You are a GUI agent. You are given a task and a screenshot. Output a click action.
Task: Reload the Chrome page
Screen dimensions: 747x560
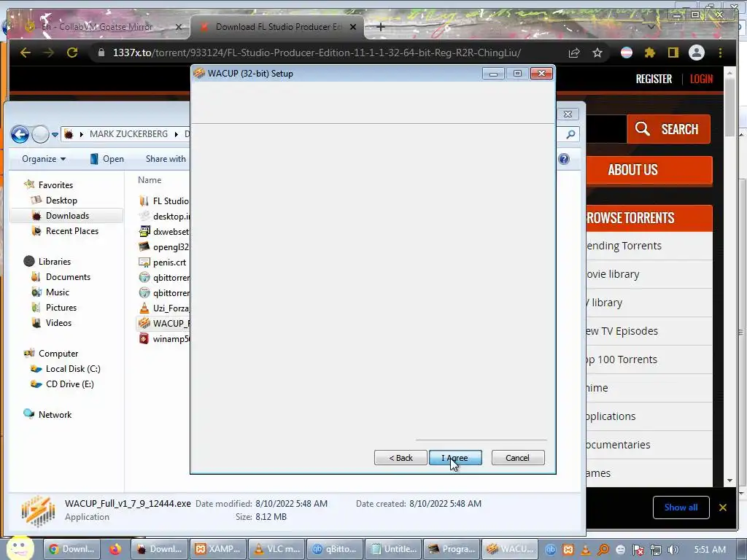click(x=72, y=52)
